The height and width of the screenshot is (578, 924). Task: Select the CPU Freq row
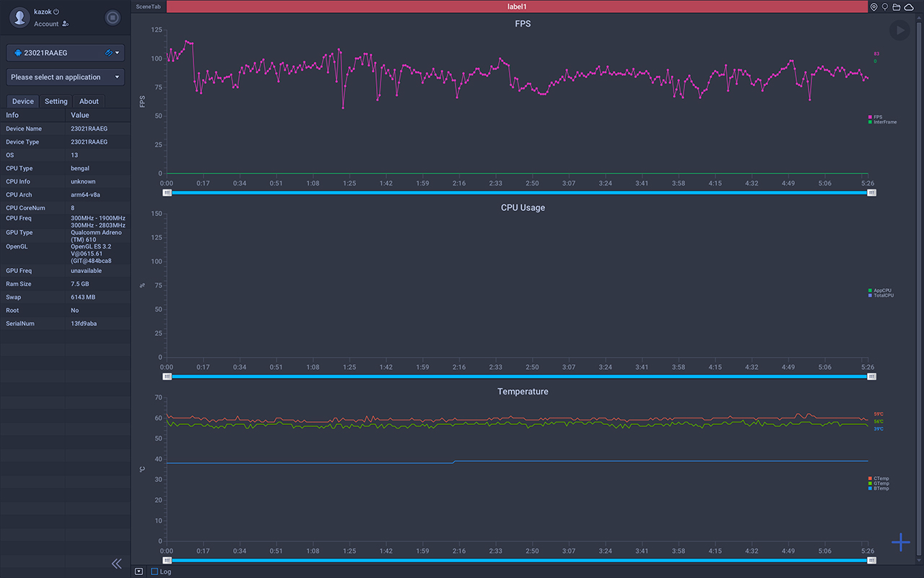point(65,221)
